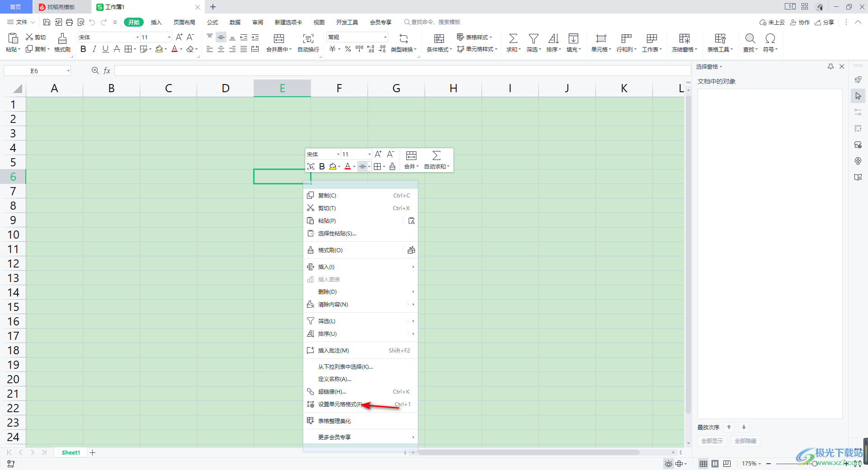Toggle Italic in the ribbon toolbar
The height and width of the screenshot is (470, 868).
94,49
